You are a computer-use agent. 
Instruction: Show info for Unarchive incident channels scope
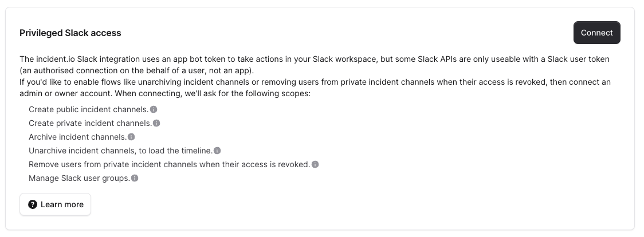217,151
